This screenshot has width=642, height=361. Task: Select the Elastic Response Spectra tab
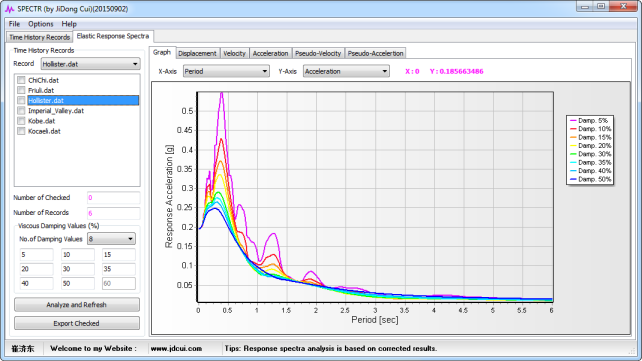[113, 36]
